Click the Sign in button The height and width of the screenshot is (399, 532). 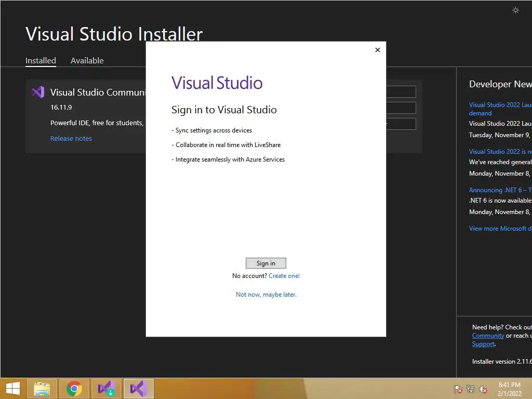coord(265,263)
